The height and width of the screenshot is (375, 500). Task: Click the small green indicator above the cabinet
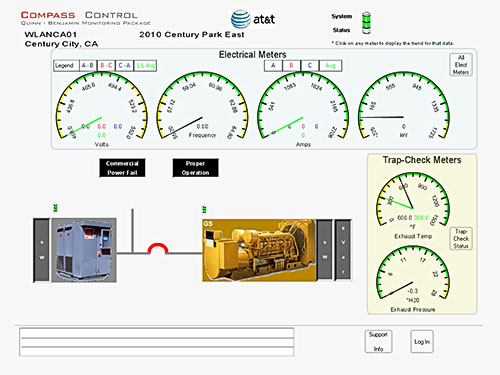pyautogui.click(x=56, y=208)
